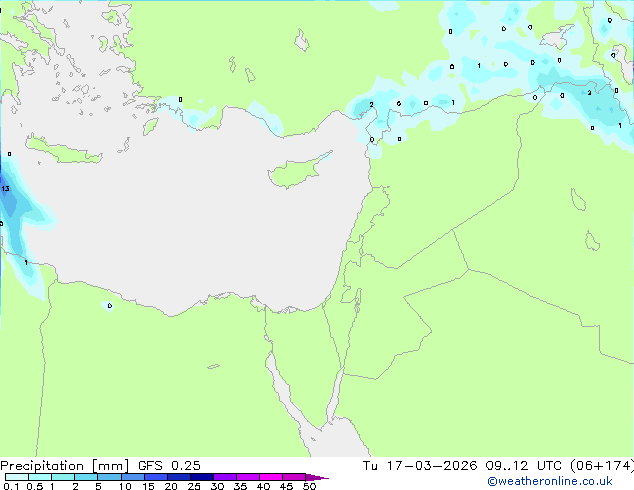
Task: Click the island of Crete on the map
Action: coord(63,150)
